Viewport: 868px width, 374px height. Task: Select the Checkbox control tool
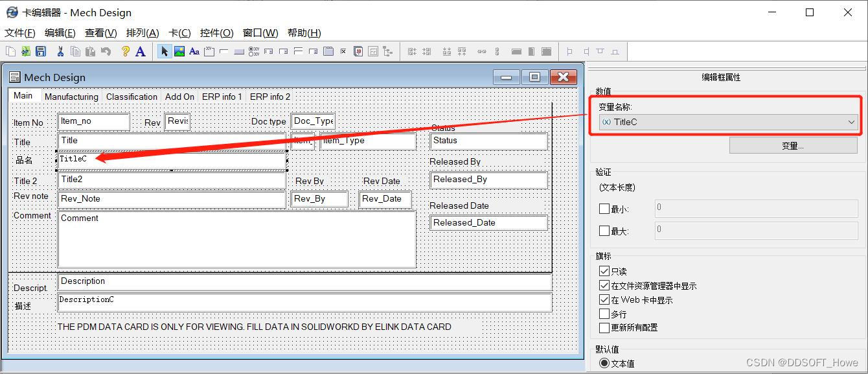[343, 51]
